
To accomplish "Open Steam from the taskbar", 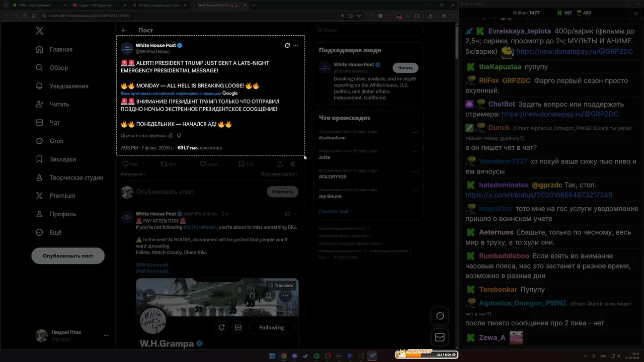I will [305, 356].
